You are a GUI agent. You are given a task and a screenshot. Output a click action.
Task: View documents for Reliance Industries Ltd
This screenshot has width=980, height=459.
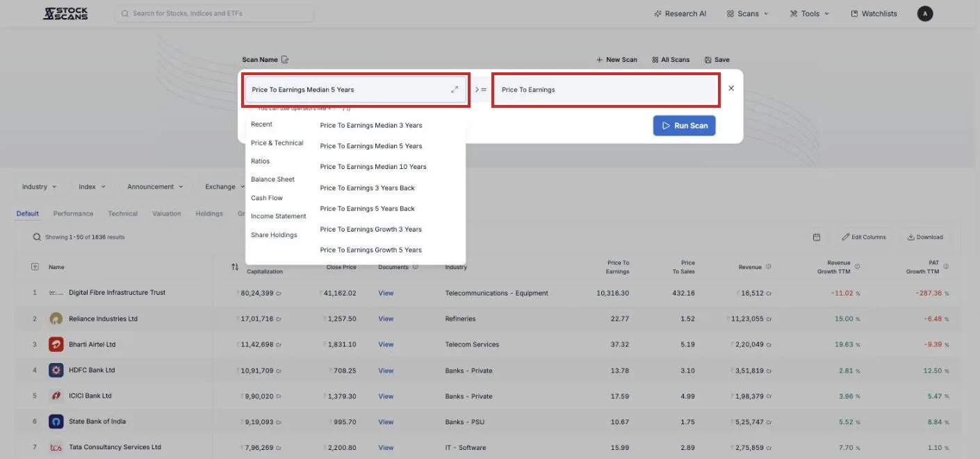(x=386, y=319)
